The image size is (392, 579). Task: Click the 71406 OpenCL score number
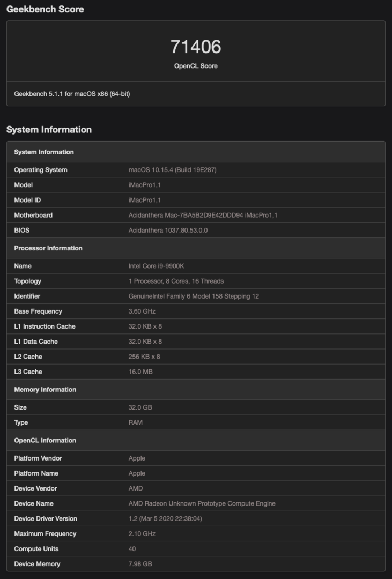coord(196,47)
